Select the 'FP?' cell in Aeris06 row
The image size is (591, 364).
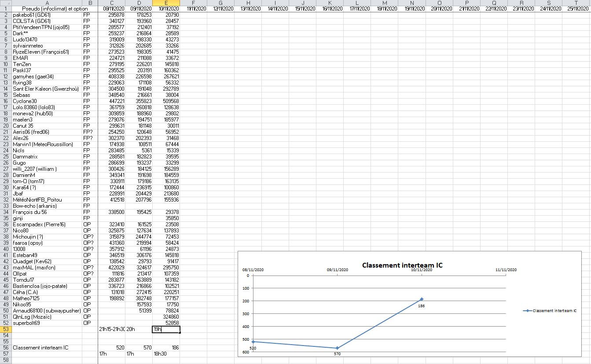click(x=90, y=132)
